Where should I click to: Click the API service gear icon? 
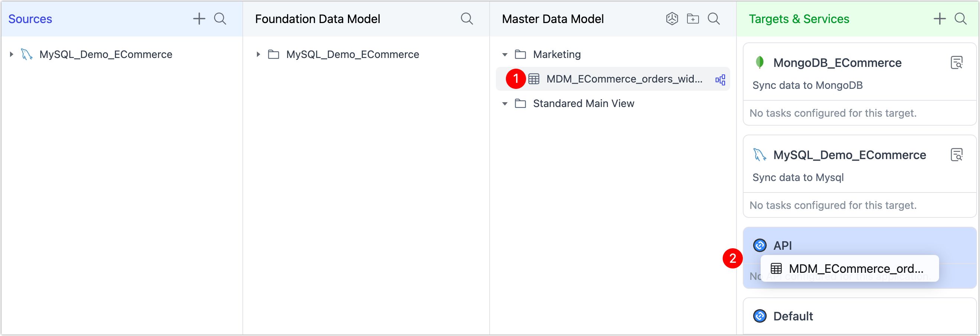pos(760,245)
